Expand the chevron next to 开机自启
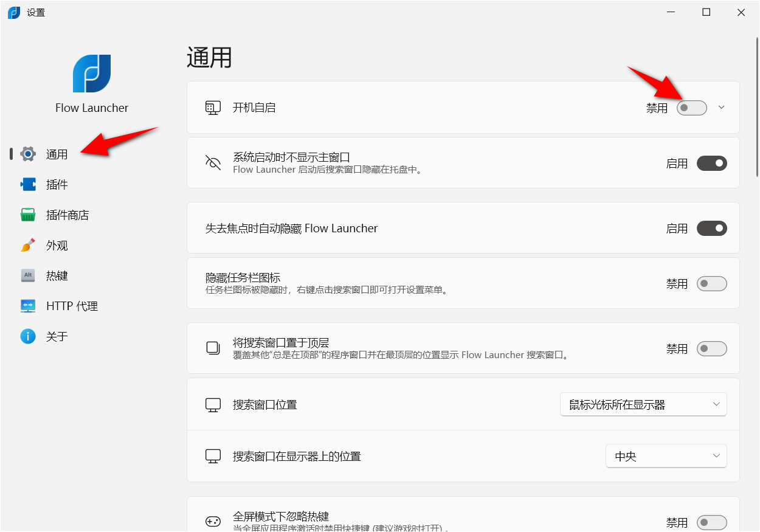The height and width of the screenshot is (532, 760). 721,107
